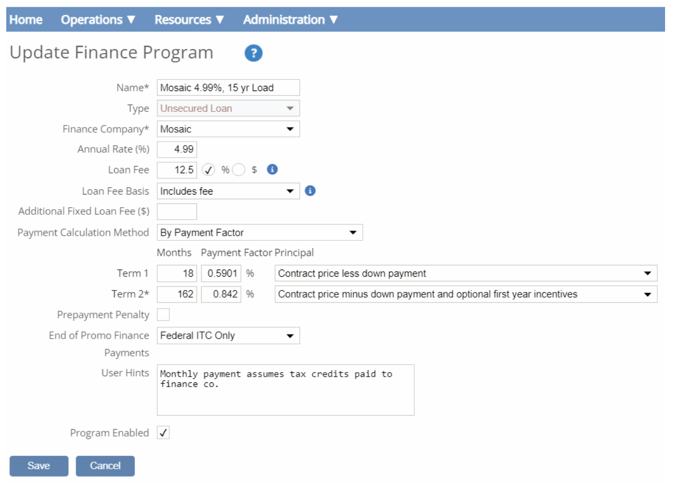Expand the Loan Fee Basis dropdown

(228, 191)
